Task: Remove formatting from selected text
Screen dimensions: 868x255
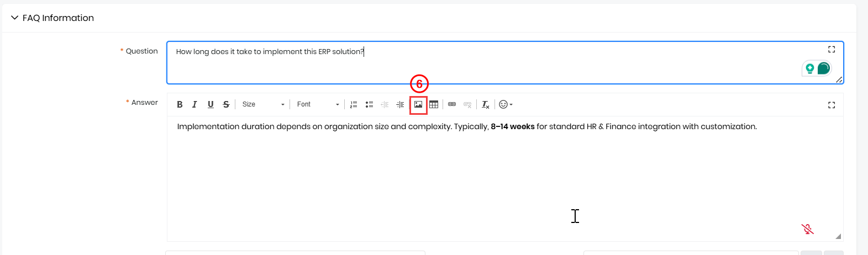Action: pyautogui.click(x=485, y=104)
